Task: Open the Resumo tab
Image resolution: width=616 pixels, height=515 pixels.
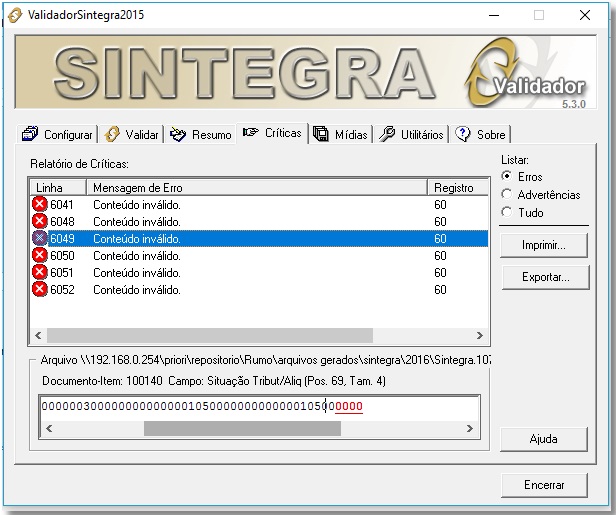Action: (201, 135)
